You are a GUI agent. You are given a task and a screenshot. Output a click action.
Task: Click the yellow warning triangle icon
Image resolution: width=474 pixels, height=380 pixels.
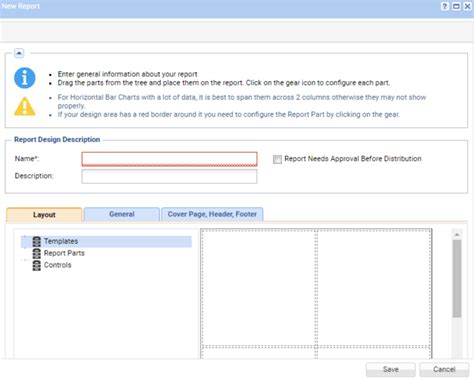tap(25, 106)
